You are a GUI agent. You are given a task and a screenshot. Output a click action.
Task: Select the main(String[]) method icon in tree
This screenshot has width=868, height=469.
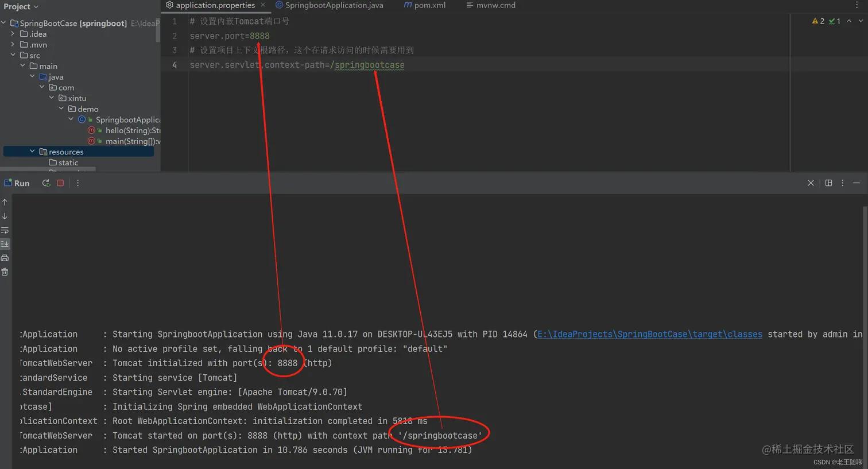[x=91, y=141]
